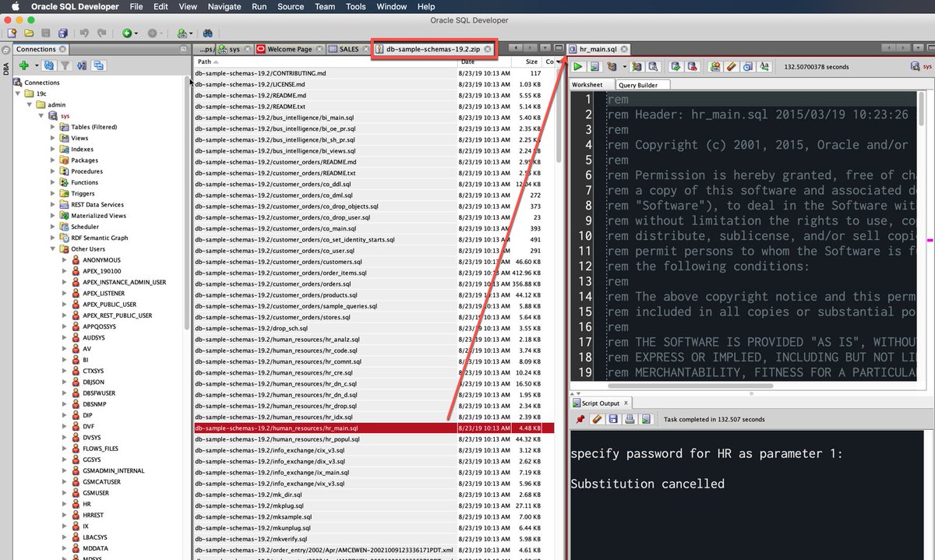Screen dimensions: 935x560
Task: Collapse the 19c connection folder
Action: pyautogui.click(x=18, y=93)
